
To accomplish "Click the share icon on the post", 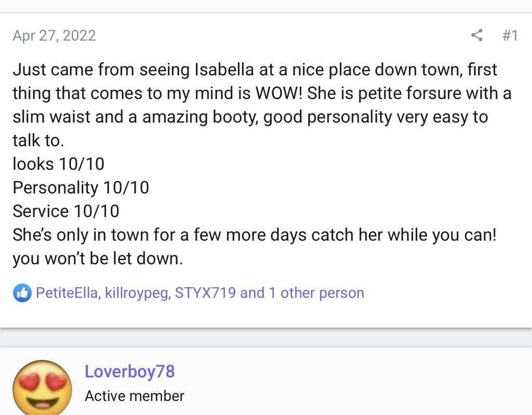I will [x=476, y=35].
